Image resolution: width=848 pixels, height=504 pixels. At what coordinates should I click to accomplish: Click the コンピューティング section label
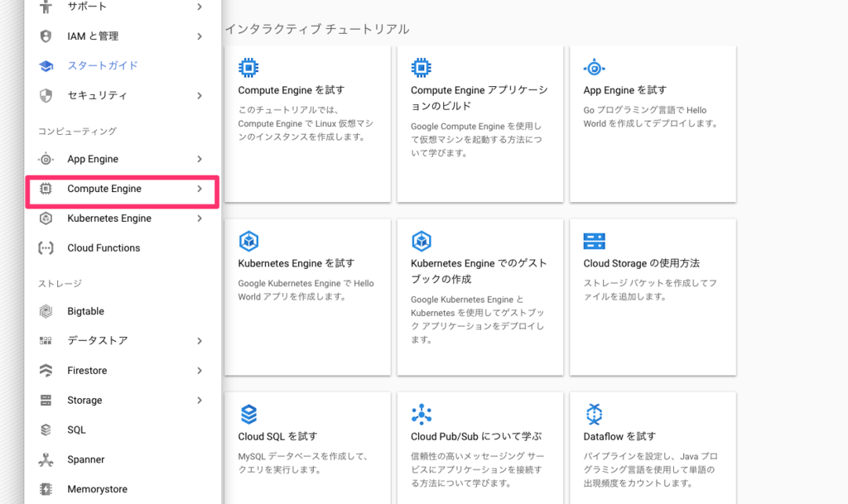click(77, 132)
